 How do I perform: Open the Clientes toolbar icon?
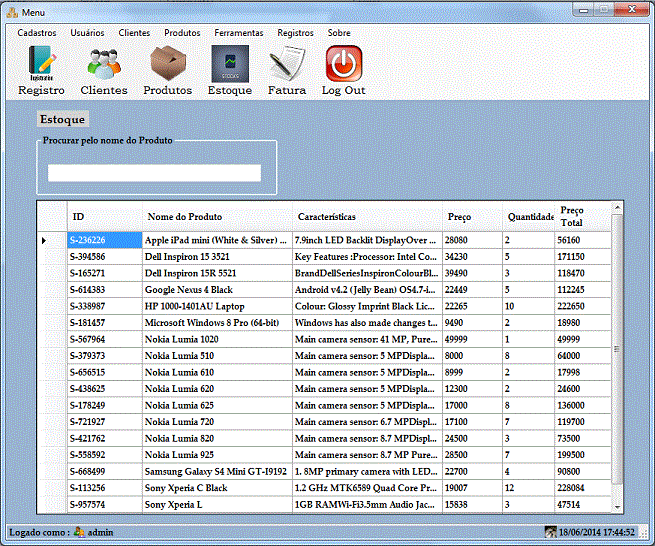point(104,65)
